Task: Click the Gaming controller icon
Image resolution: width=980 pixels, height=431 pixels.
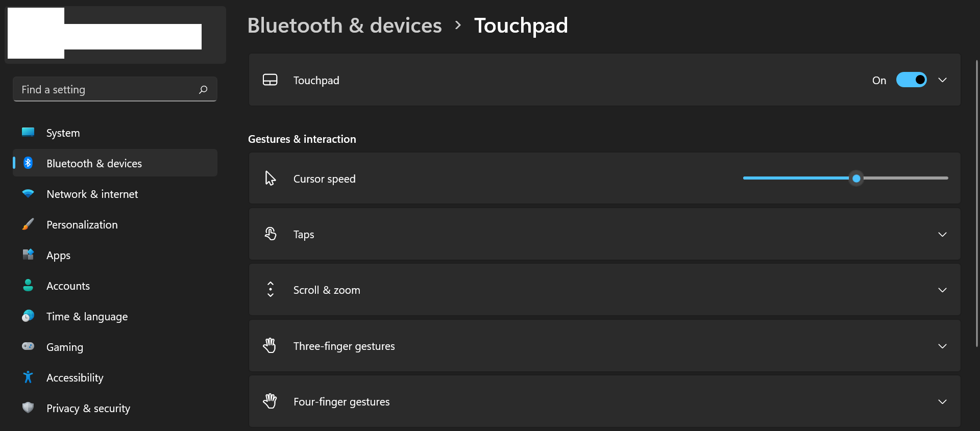Action: pyautogui.click(x=28, y=346)
